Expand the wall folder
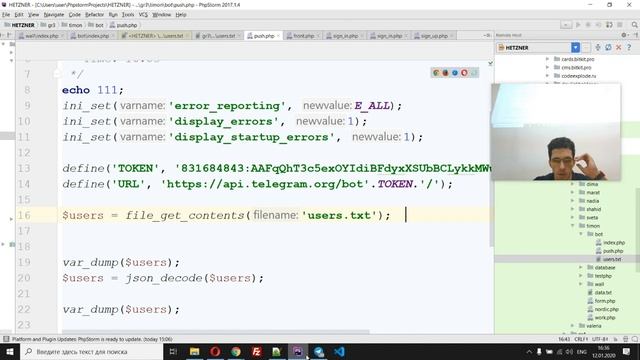640x360 pixels. click(581, 284)
